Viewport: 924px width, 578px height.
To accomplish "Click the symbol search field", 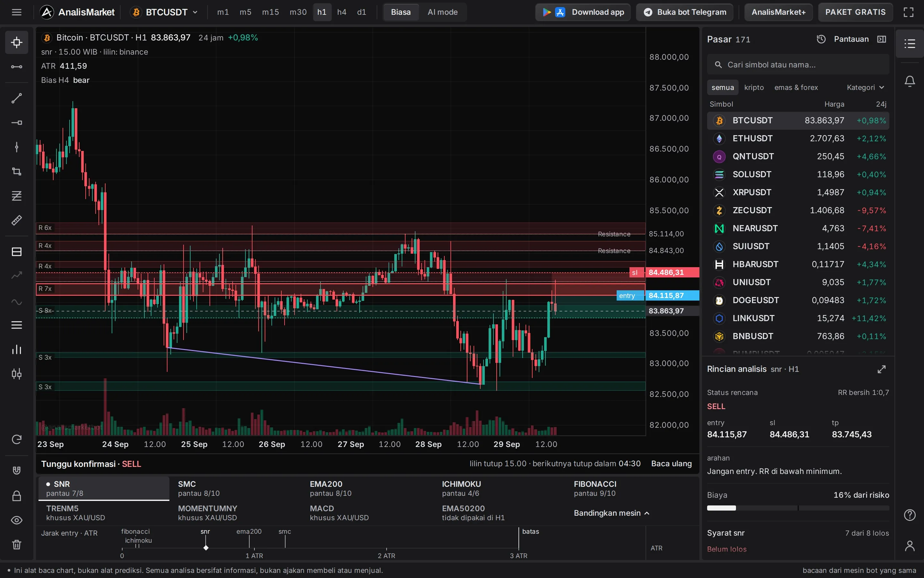I will coord(798,65).
